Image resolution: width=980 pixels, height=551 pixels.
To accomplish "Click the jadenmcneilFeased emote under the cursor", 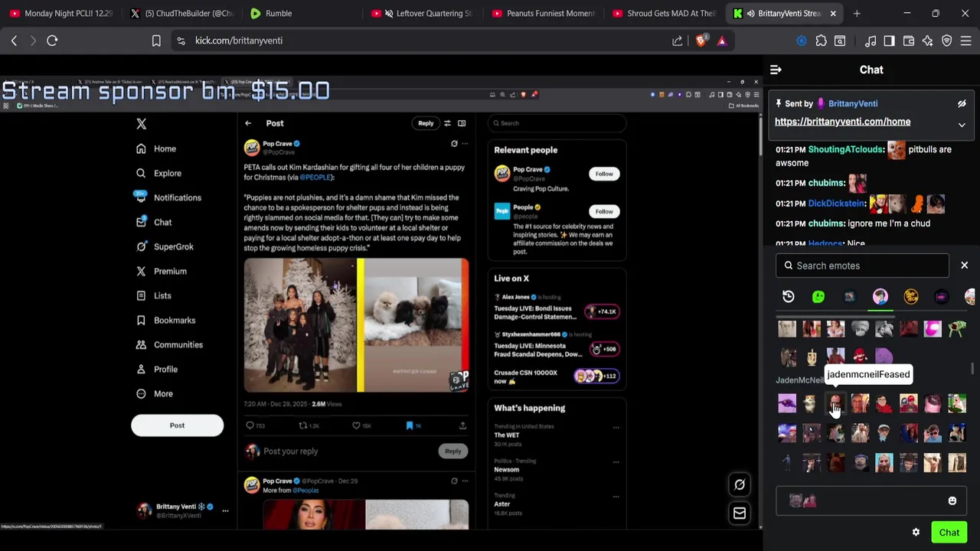I will pyautogui.click(x=835, y=403).
